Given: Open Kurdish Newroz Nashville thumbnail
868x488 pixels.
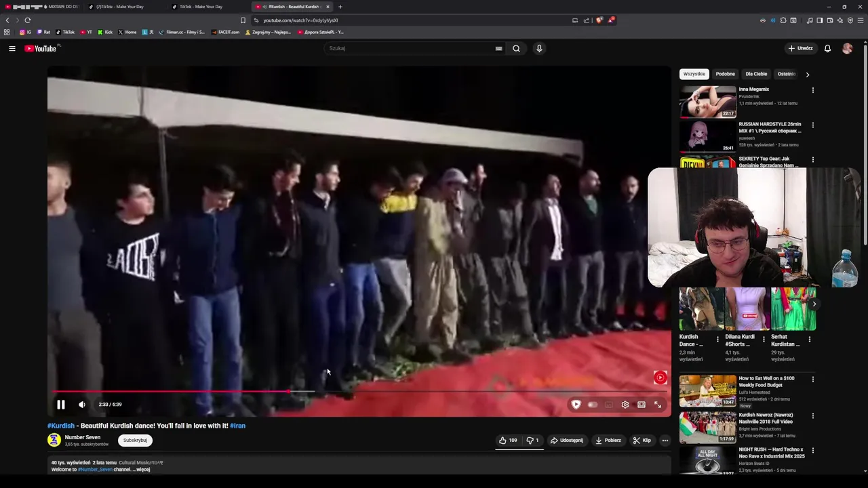Looking at the screenshot, I should coord(708,427).
